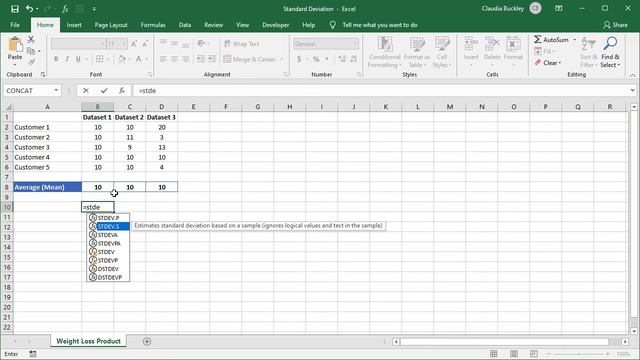This screenshot has width=640, height=360.
Task: Open the AutoSum dropdown arrow
Action: 574,40
